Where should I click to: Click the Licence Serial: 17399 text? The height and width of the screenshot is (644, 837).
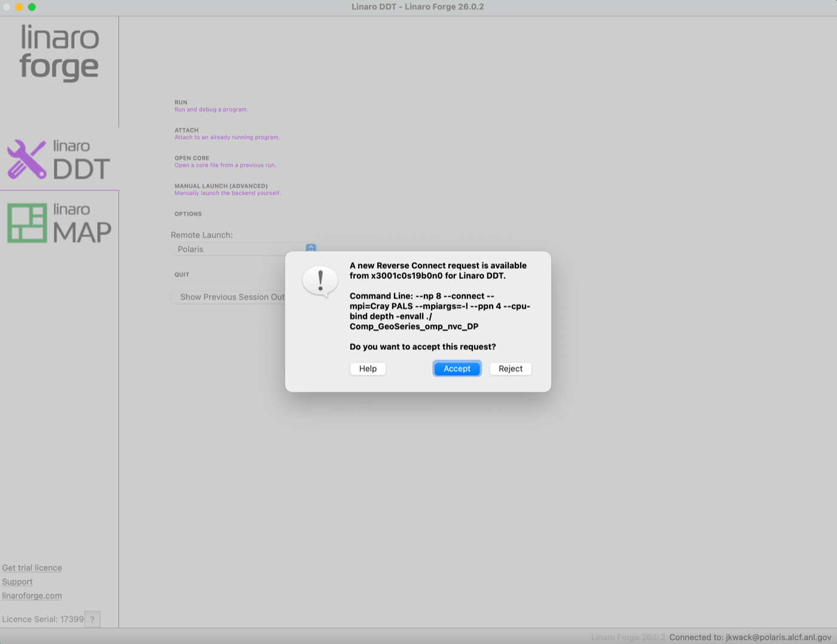point(43,619)
